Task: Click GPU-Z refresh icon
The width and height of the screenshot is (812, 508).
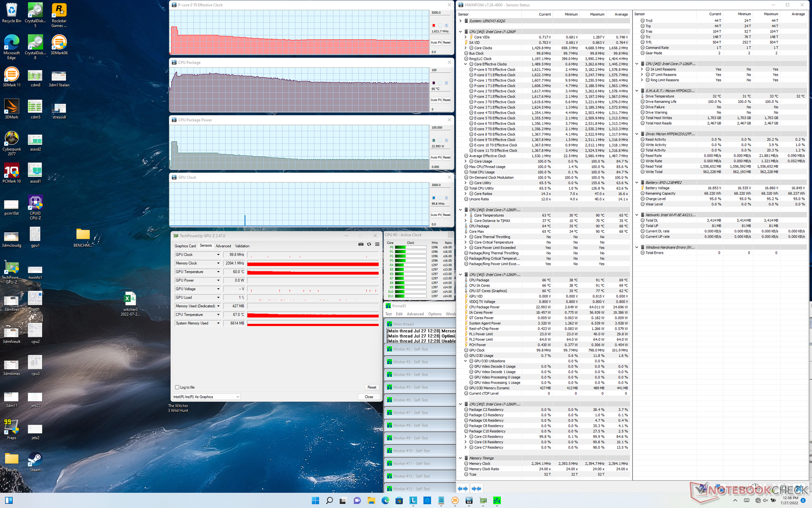Action: [369, 244]
